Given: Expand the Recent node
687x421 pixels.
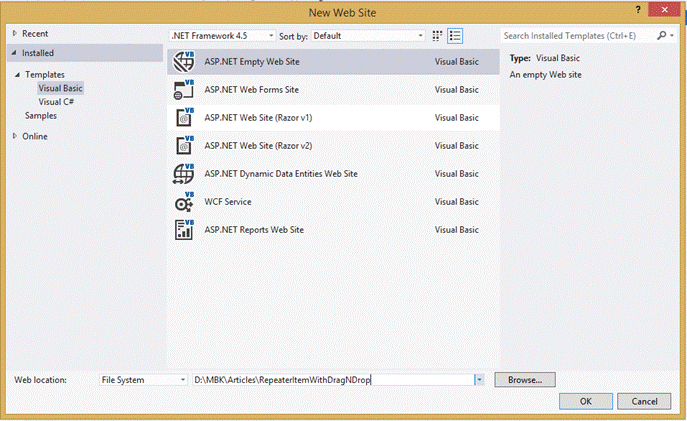Looking at the screenshot, I should (15, 33).
